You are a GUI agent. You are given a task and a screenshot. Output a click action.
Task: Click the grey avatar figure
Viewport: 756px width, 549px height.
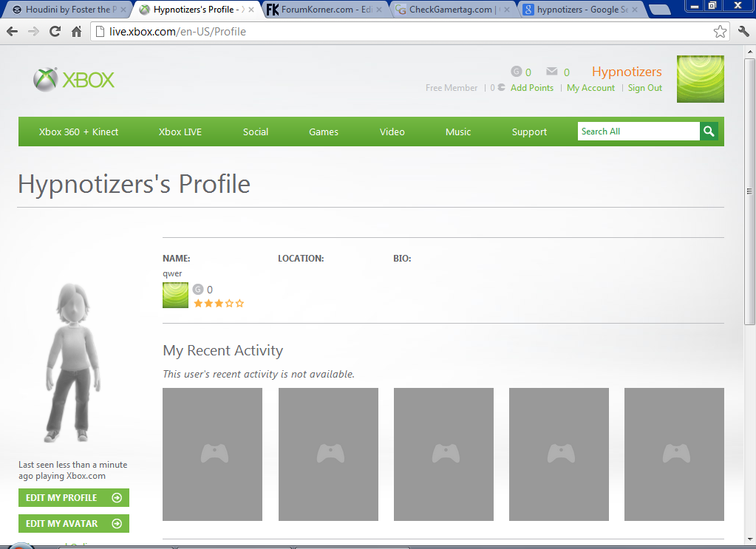point(73,363)
